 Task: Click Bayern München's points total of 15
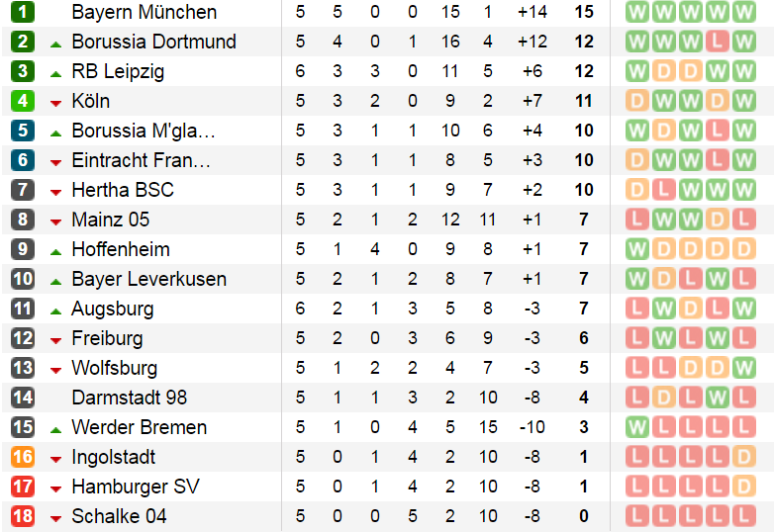tap(584, 13)
